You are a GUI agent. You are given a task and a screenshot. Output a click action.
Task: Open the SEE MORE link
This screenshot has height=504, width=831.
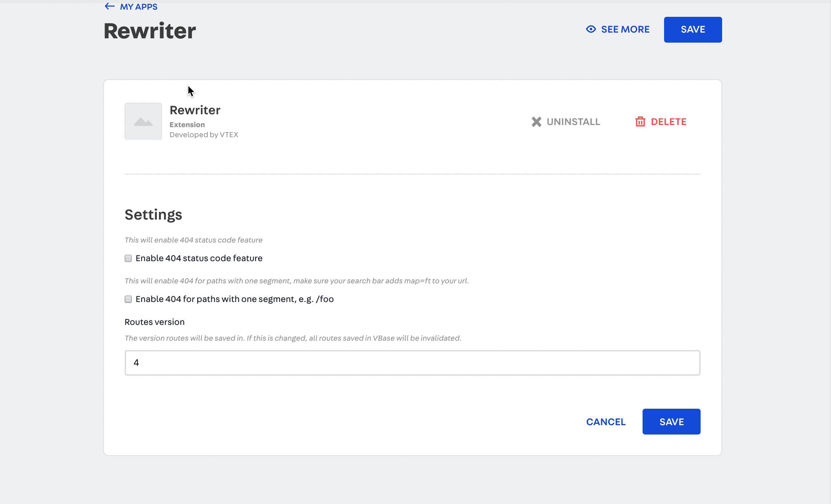pos(625,29)
